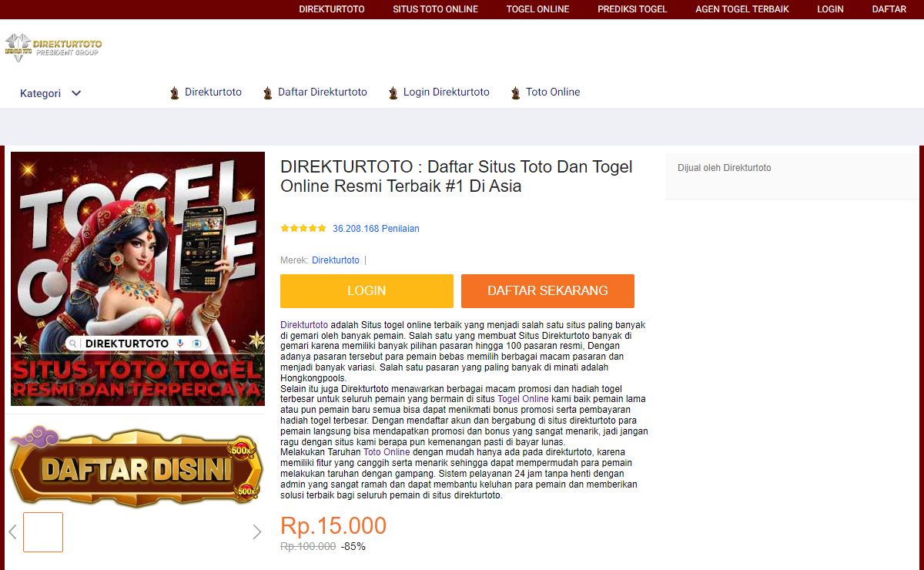Select AGEN TOGEL TERBAIK menu item
This screenshot has height=570, width=924.
point(742,9)
